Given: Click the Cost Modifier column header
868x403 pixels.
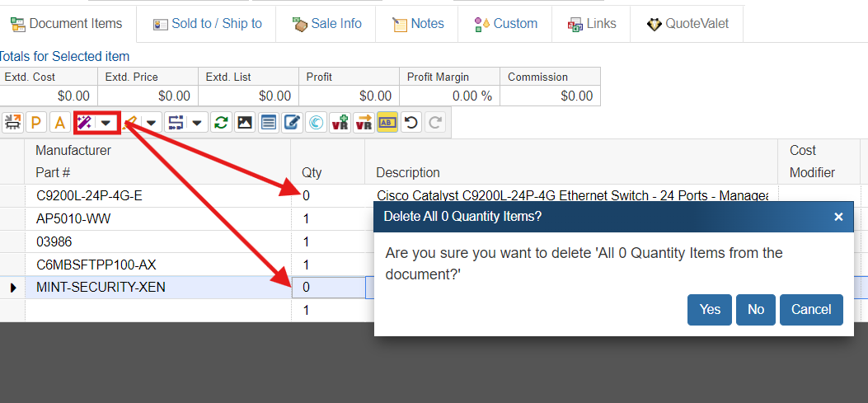Looking at the screenshot, I should point(819,162).
